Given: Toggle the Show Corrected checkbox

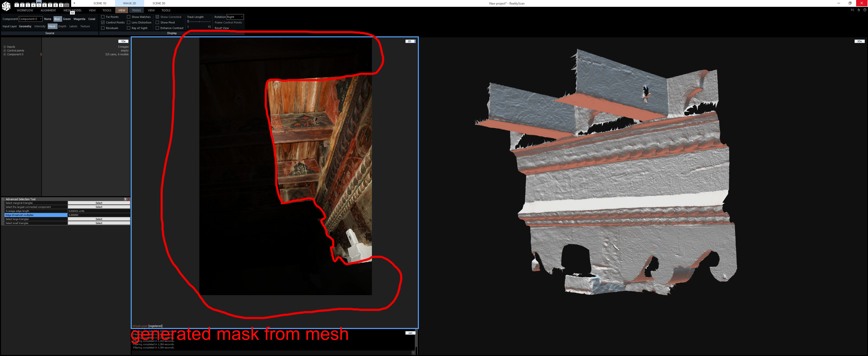Looking at the screenshot, I should [157, 17].
